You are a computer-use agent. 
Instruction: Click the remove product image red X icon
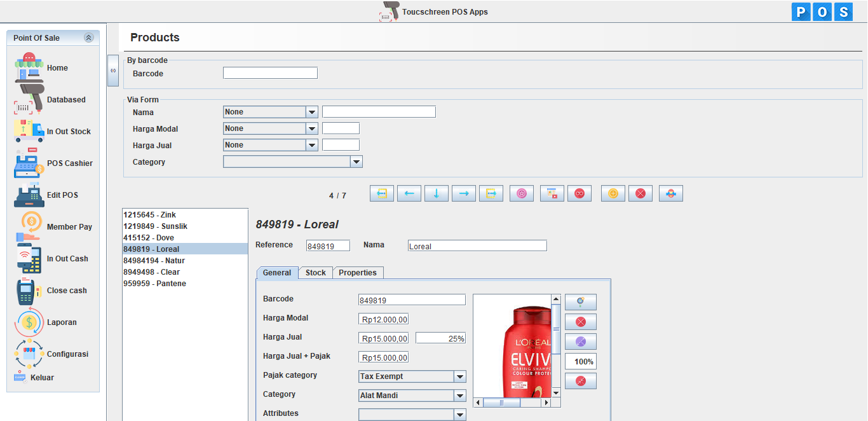point(580,321)
